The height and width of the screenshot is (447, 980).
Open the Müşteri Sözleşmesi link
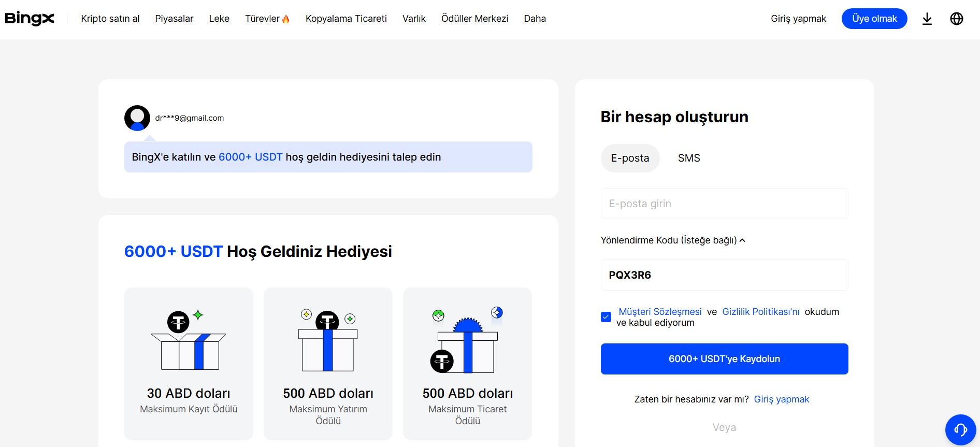(660, 312)
